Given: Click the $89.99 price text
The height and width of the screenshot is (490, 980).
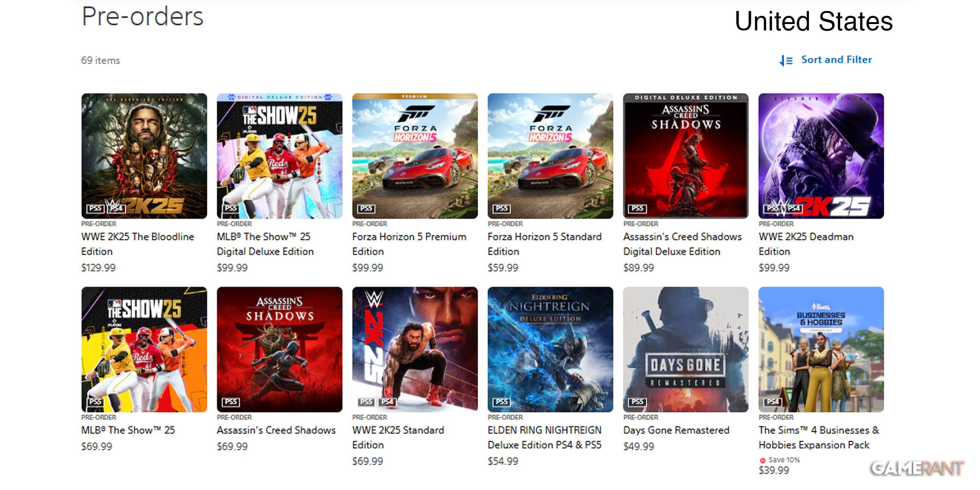Looking at the screenshot, I should point(639,268).
